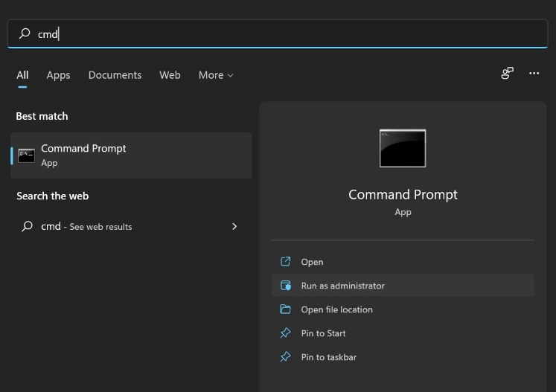Choose Pin to taskbar
This screenshot has height=392, width=556.
pyautogui.click(x=403, y=357)
